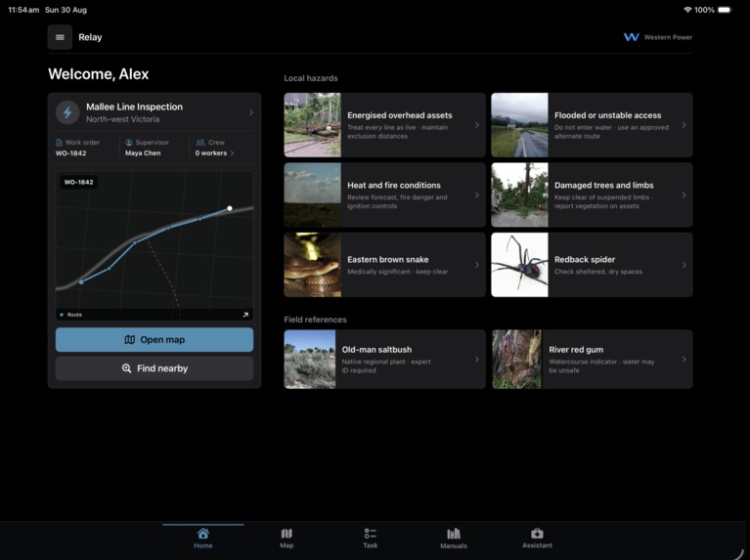Screen dimensions: 750x560
Task: Click the Work order document icon
Action: 59,143
